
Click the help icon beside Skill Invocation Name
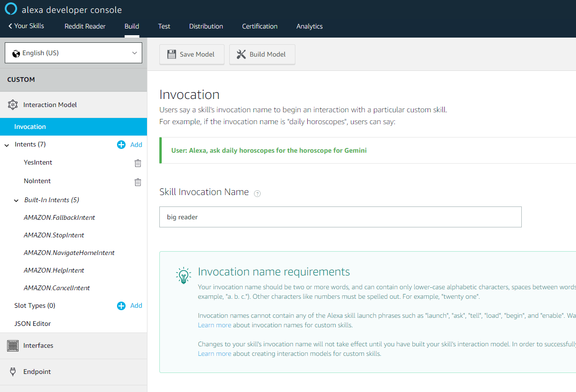(x=257, y=193)
